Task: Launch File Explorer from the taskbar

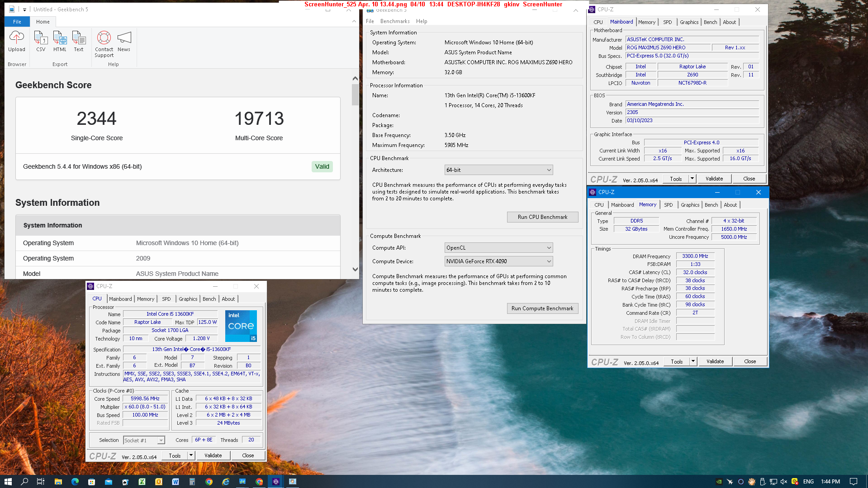Action: coord(58,482)
